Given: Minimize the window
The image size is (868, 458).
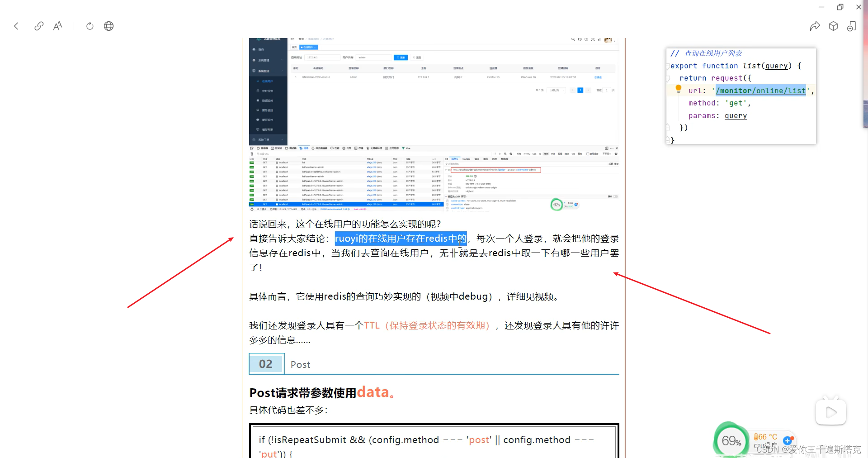Looking at the screenshot, I should [x=822, y=7].
